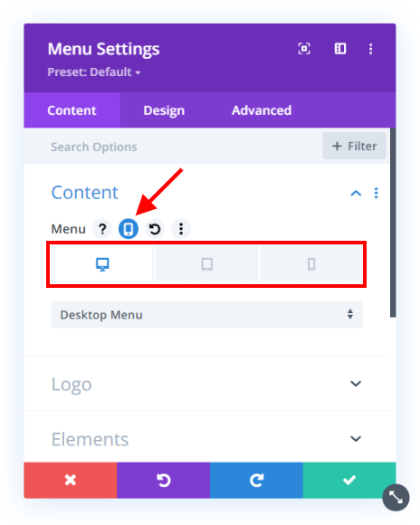The height and width of the screenshot is (525, 420).
Task: Toggle the responsive device icon next to Menu
Action: [x=129, y=229]
